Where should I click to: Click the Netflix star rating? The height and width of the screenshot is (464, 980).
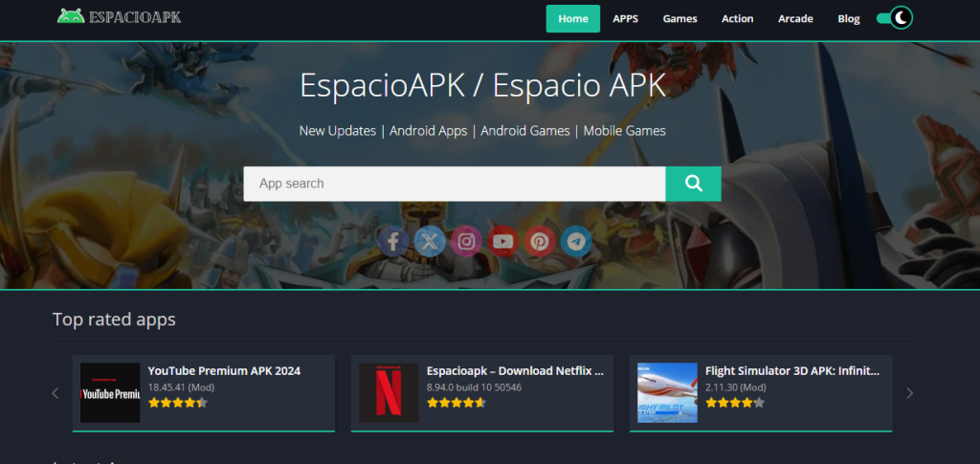click(457, 403)
